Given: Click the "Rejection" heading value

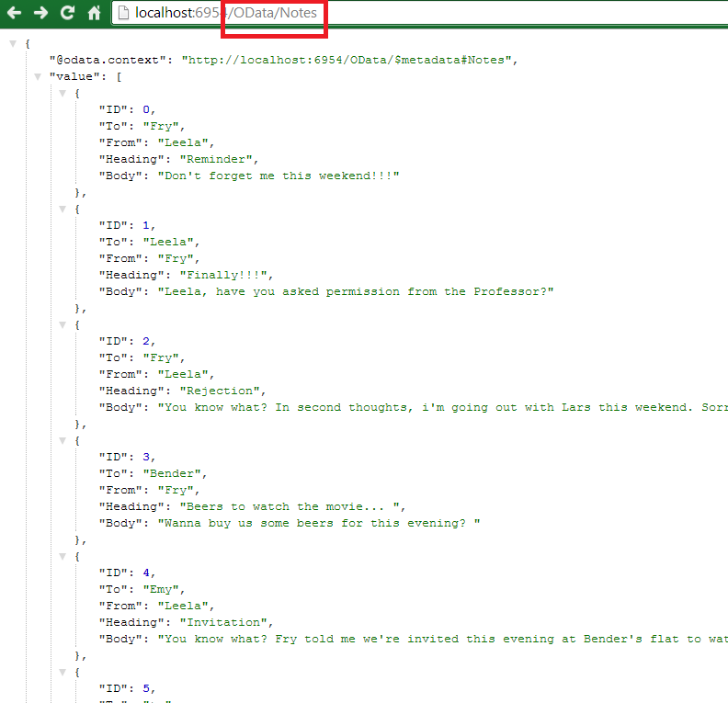Looking at the screenshot, I should [x=220, y=391].
